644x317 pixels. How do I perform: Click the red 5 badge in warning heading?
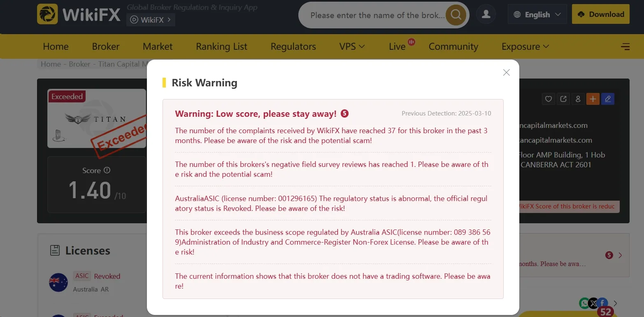tap(345, 113)
